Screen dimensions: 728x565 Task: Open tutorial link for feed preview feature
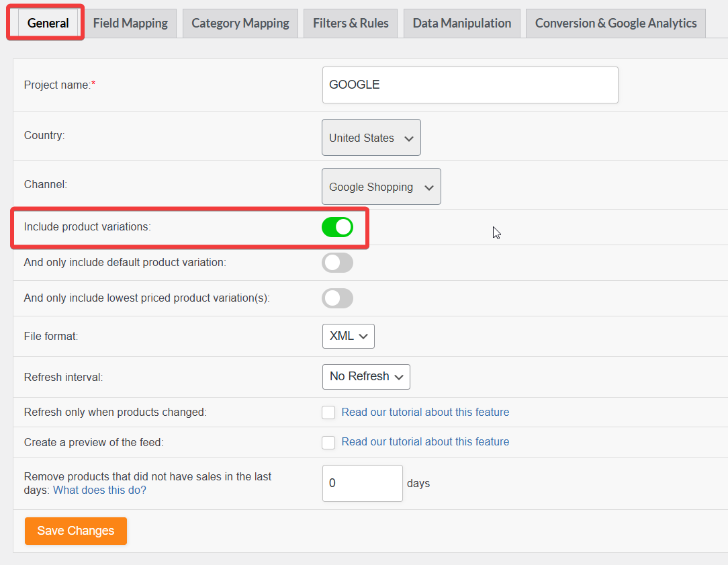pyautogui.click(x=425, y=442)
